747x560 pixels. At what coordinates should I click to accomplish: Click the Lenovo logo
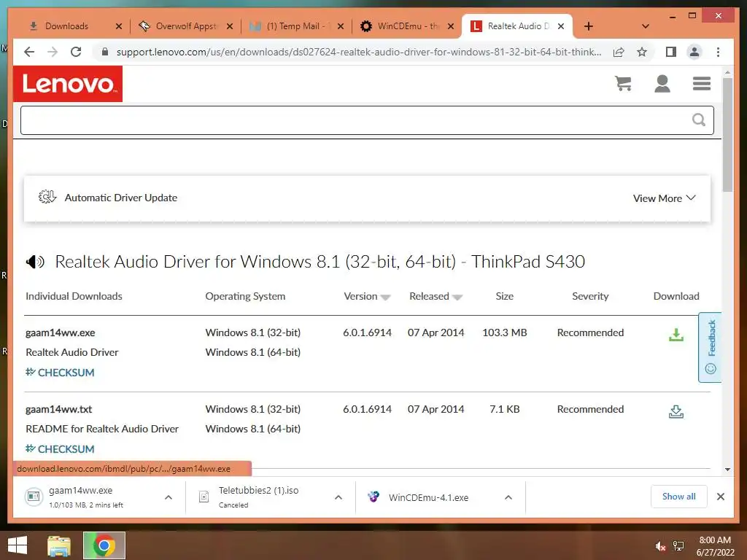coord(68,84)
